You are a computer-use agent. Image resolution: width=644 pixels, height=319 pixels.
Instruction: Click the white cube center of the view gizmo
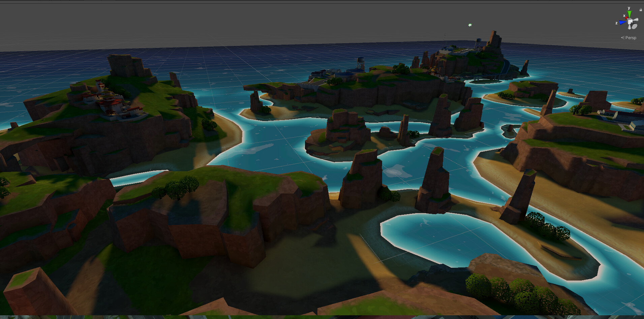coord(630,21)
